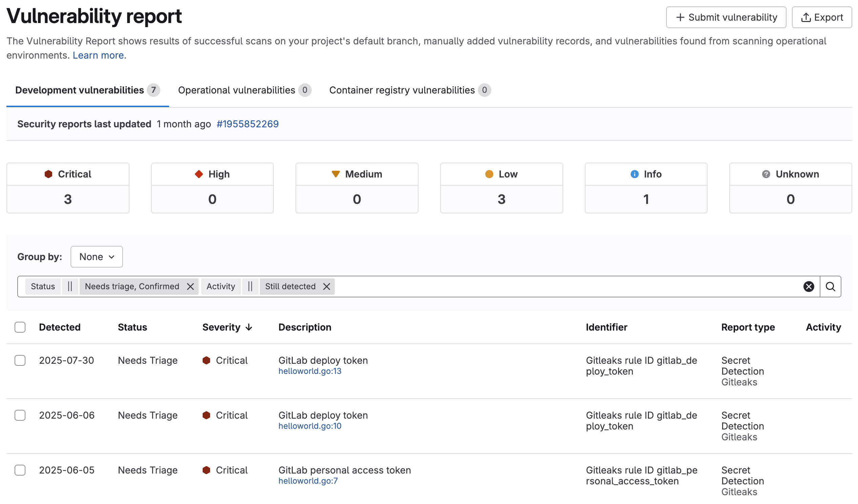
Task: Click the Medium severity triangle icon
Action: [336, 174]
